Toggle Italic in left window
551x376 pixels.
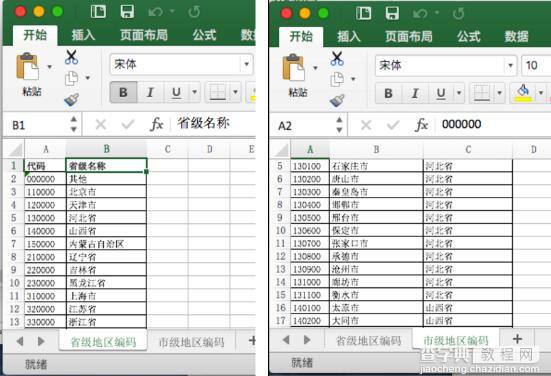(150, 92)
